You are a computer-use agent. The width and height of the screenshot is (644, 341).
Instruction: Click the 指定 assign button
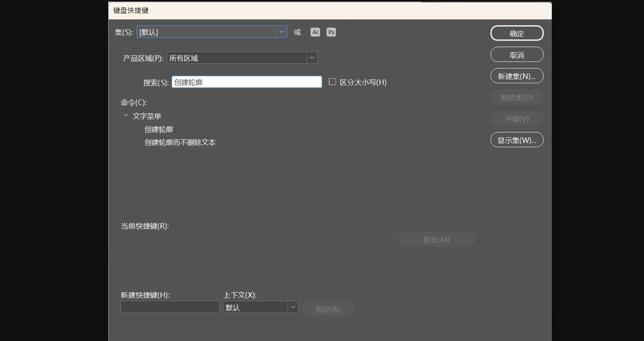point(328,309)
